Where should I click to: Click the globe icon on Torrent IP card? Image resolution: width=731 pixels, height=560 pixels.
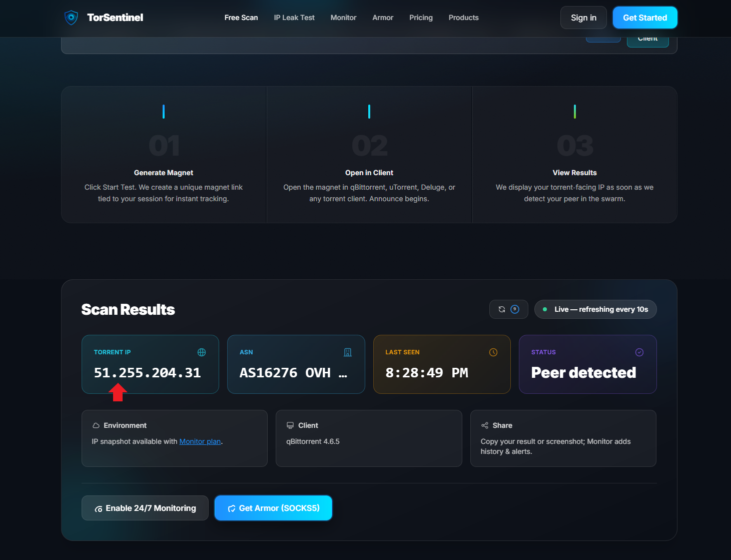click(202, 352)
